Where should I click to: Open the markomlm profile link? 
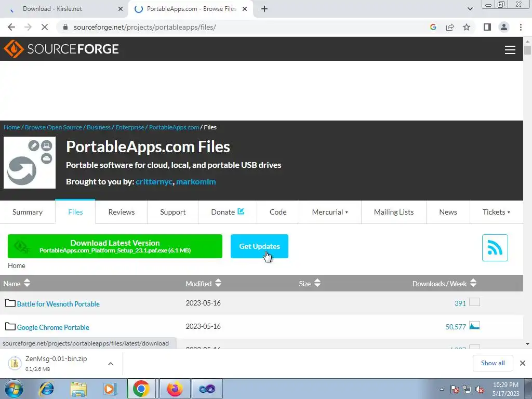(196, 182)
